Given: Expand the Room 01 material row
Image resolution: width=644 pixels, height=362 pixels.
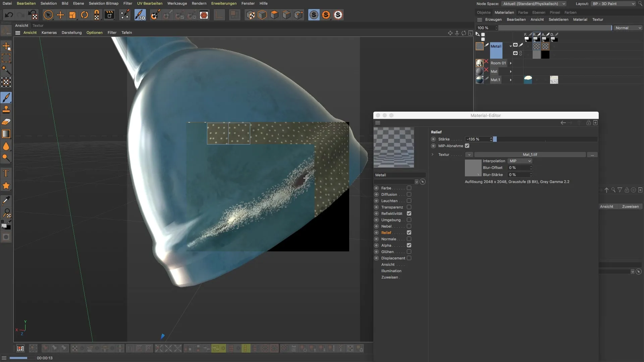Looking at the screenshot, I should coord(511,63).
